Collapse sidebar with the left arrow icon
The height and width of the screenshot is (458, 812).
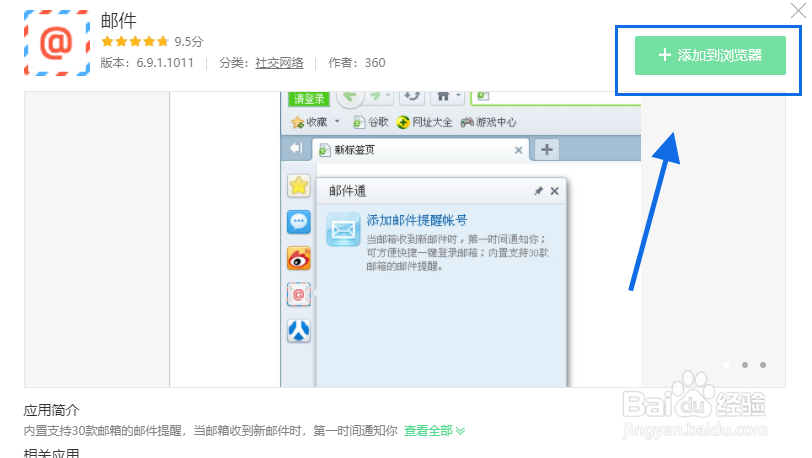(x=296, y=149)
